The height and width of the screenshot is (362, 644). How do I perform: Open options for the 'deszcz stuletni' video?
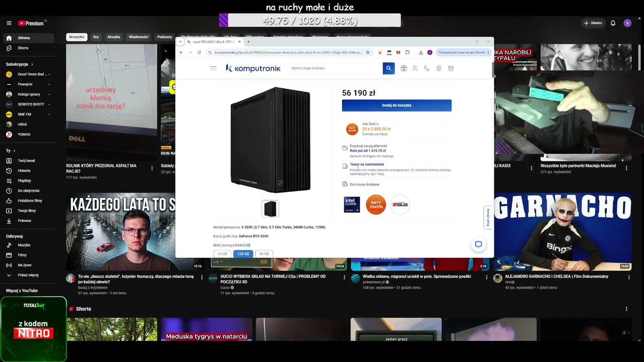202,277
